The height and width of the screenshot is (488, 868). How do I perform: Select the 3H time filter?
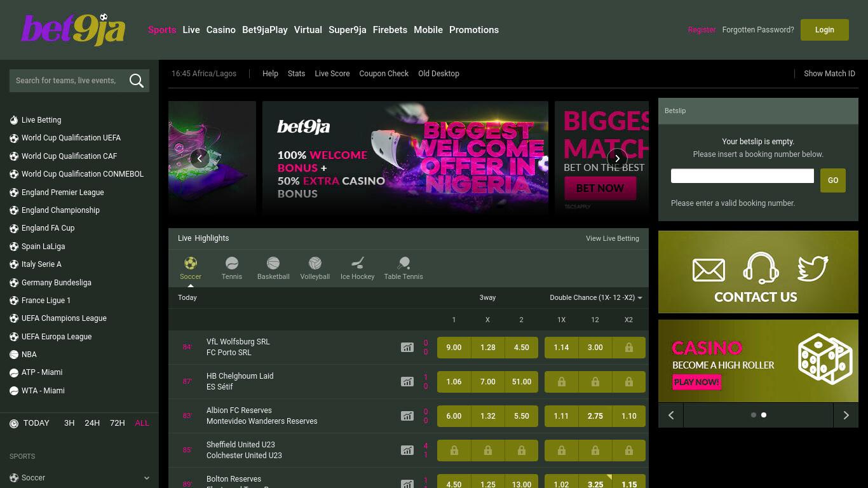[x=69, y=423]
